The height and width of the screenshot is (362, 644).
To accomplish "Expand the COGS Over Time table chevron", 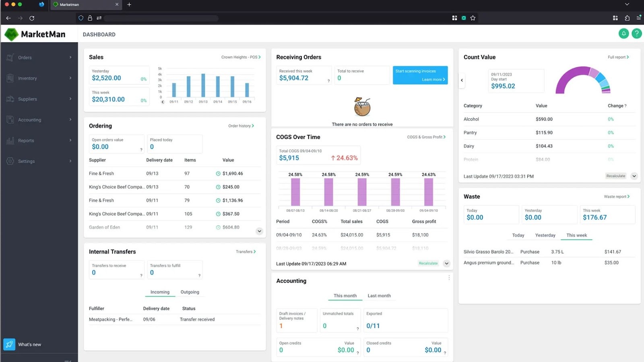I will (446, 263).
